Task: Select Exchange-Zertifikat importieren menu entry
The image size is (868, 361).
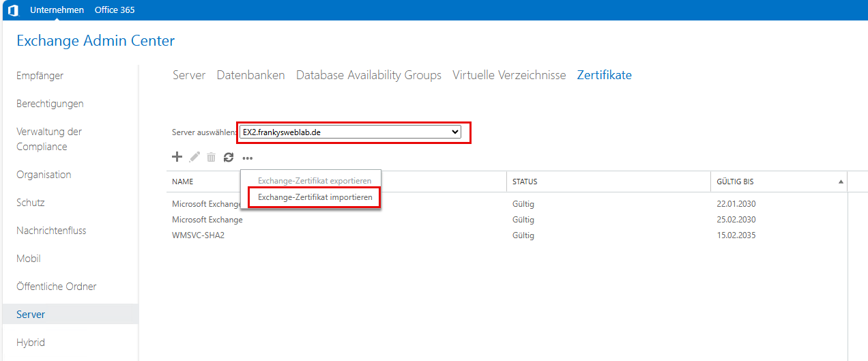Action: point(315,197)
